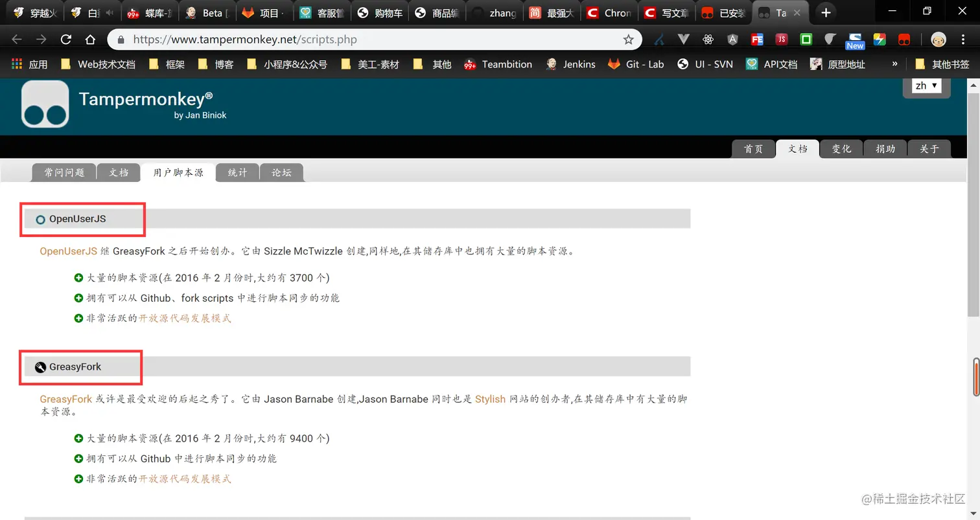Switch to the Beta browser tab
980x520 pixels.
207,12
